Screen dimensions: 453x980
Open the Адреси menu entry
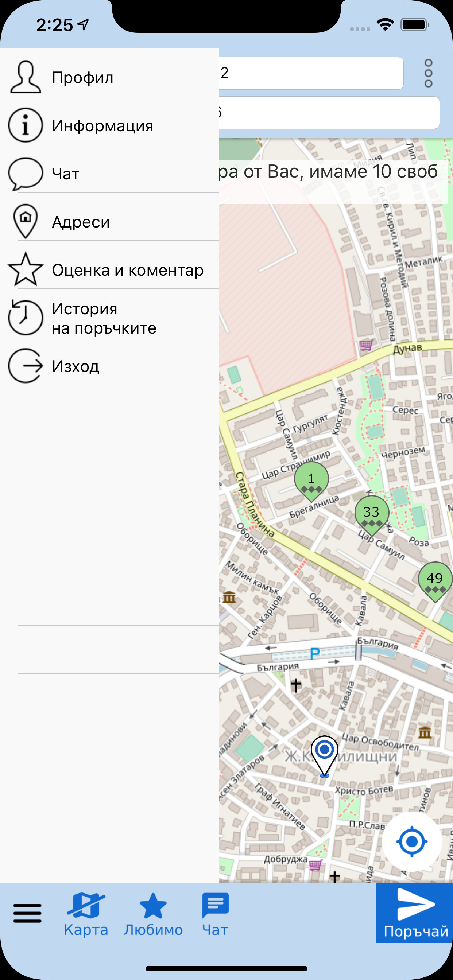click(x=109, y=217)
